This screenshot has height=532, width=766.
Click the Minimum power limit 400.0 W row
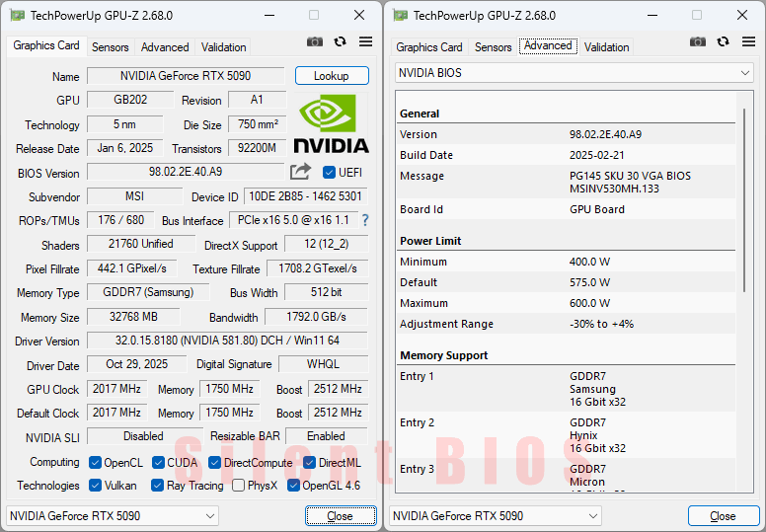tap(567, 262)
